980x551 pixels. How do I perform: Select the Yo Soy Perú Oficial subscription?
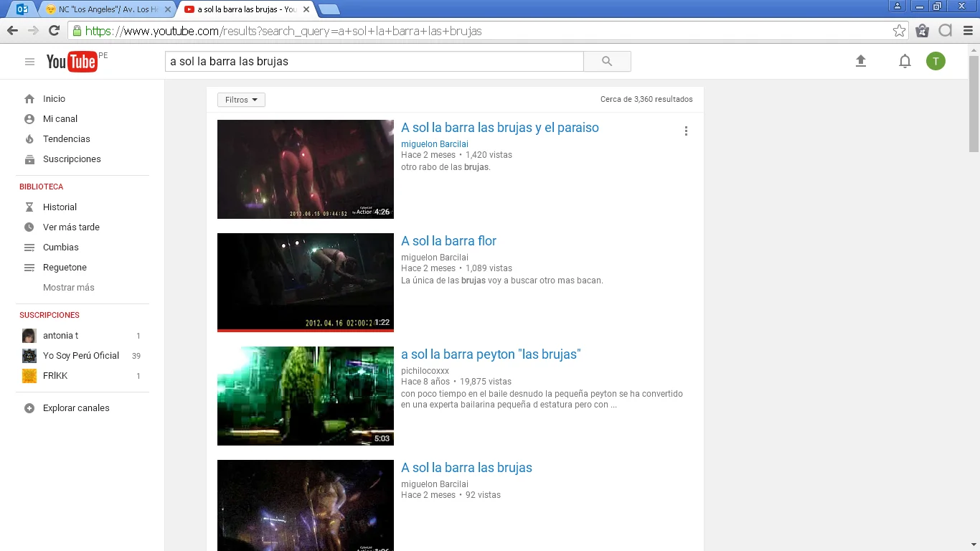(x=81, y=356)
